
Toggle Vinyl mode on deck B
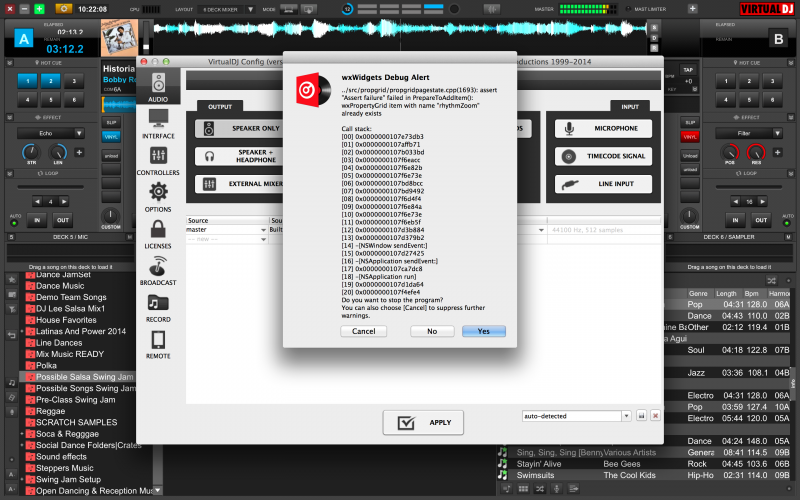pos(689,137)
